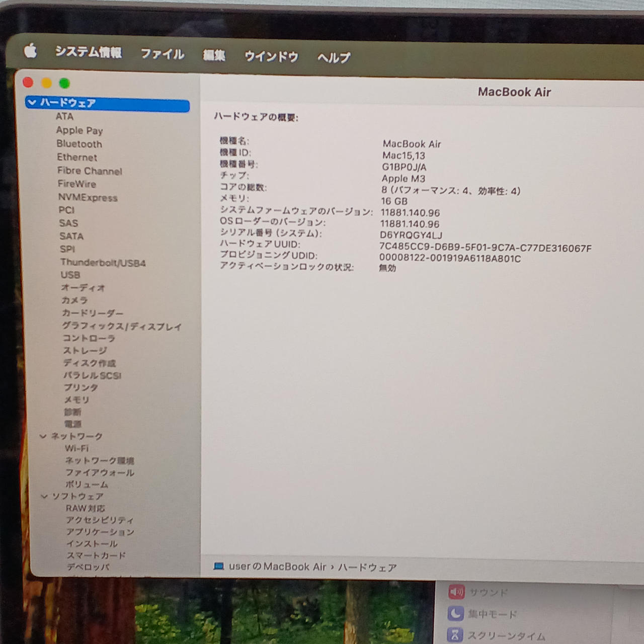Image resolution: width=644 pixels, height=644 pixels.
Task: Open the ウインドウ menu
Action: pos(271,56)
